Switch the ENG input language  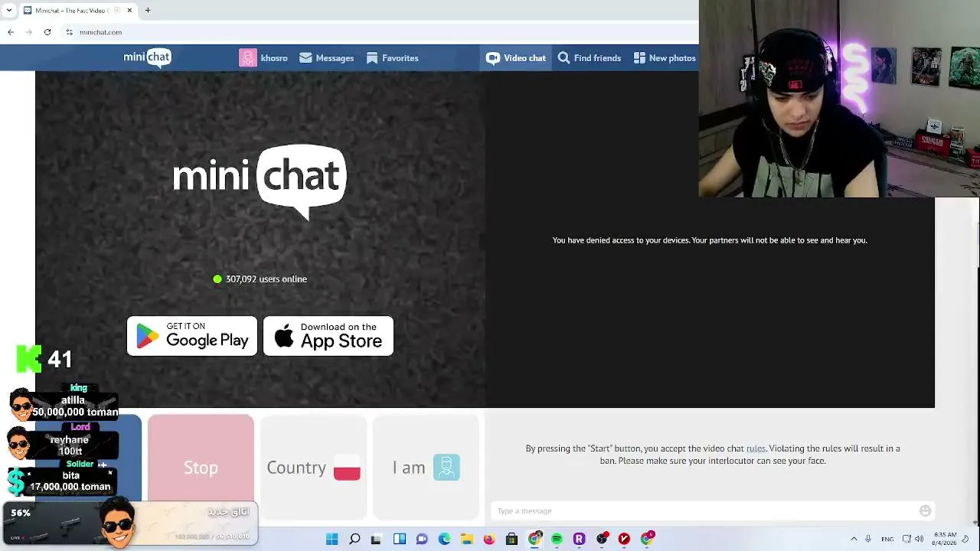coord(887,539)
